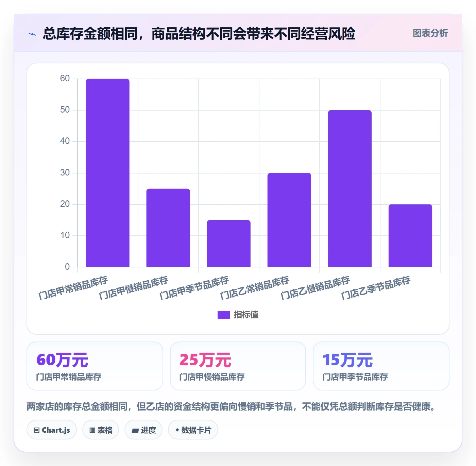476x466 pixels.
Task: Click the y-axis value 10
Action: coord(65,235)
